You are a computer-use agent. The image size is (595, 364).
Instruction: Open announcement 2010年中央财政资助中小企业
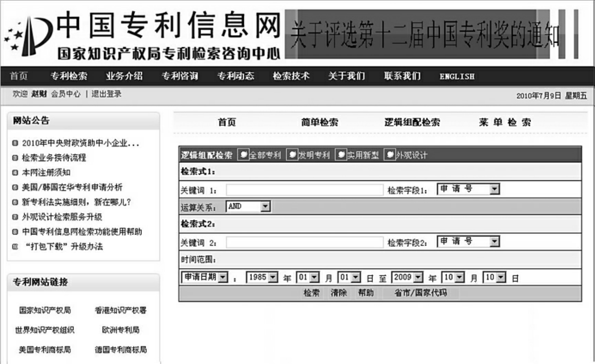coord(81,143)
